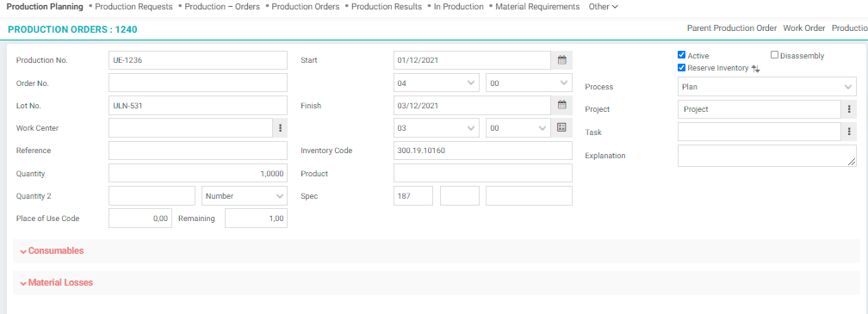Click the Lot No. field ULN-531

pyautogui.click(x=198, y=105)
